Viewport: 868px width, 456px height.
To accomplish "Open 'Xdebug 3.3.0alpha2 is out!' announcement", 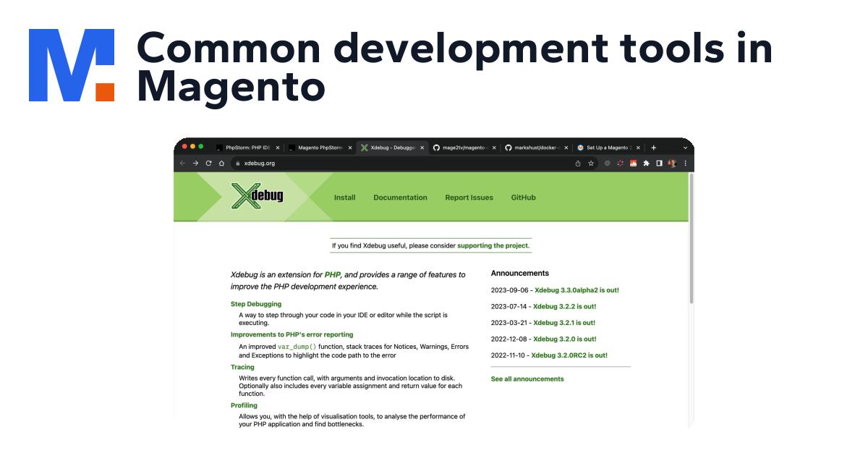I will click(x=576, y=290).
